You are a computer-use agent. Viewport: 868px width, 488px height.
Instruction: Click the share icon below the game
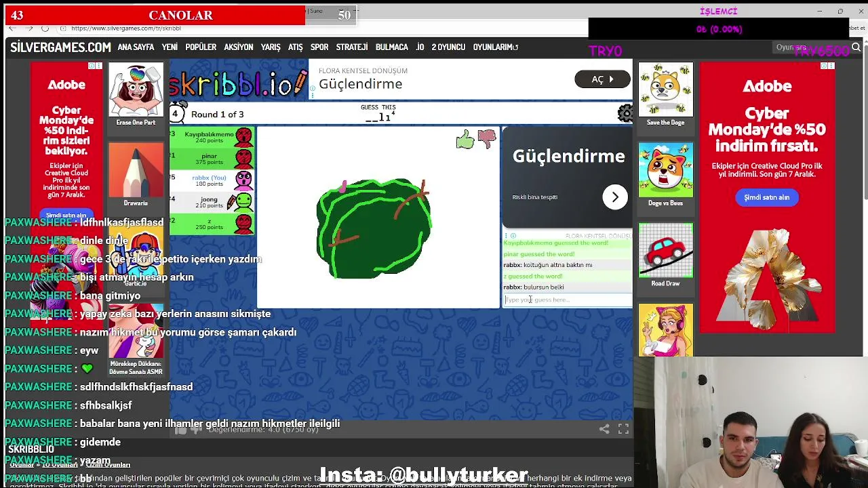[604, 429]
